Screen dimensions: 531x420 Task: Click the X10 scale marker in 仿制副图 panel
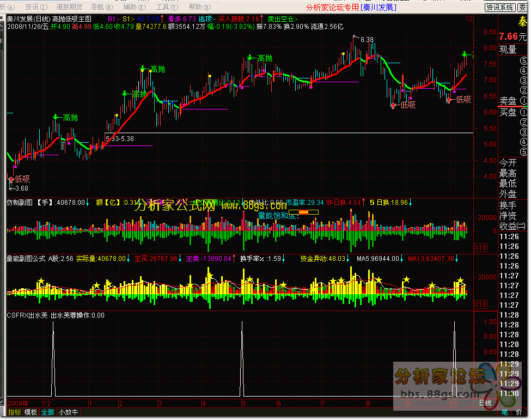tap(480, 248)
